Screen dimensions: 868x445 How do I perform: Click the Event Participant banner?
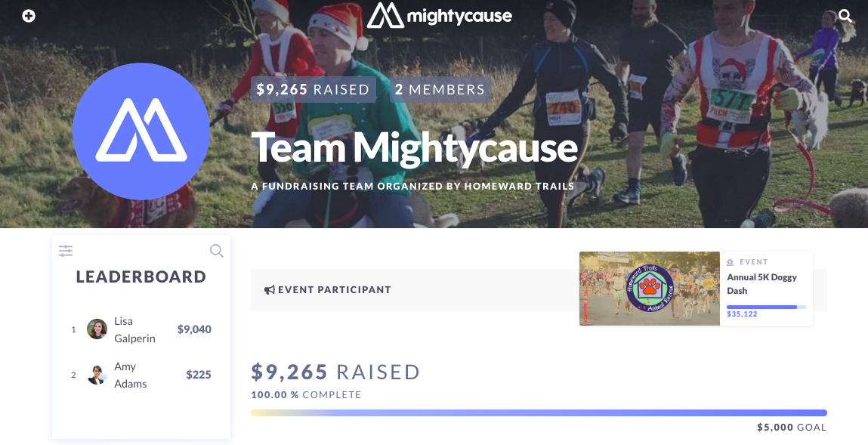coord(415,290)
